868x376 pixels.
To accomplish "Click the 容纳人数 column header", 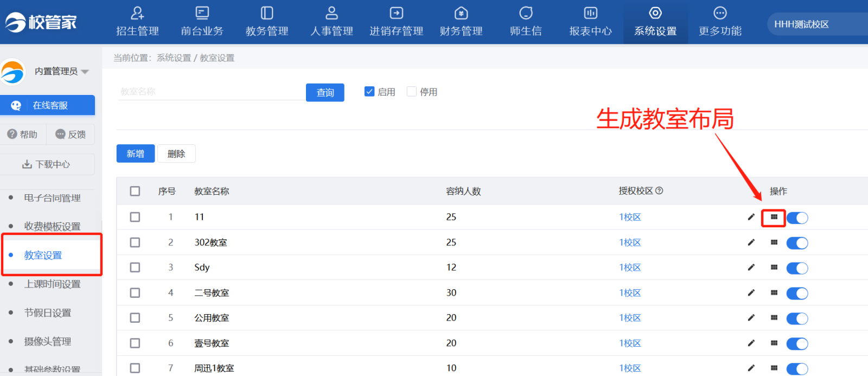I will tap(463, 191).
